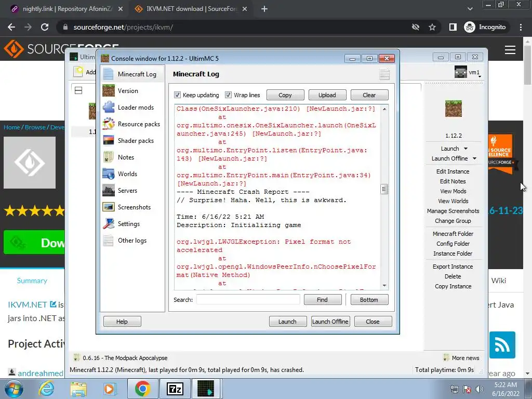Viewport: 532px width, 399px height.
Task: Click the More news button
Action: [461, 357]
